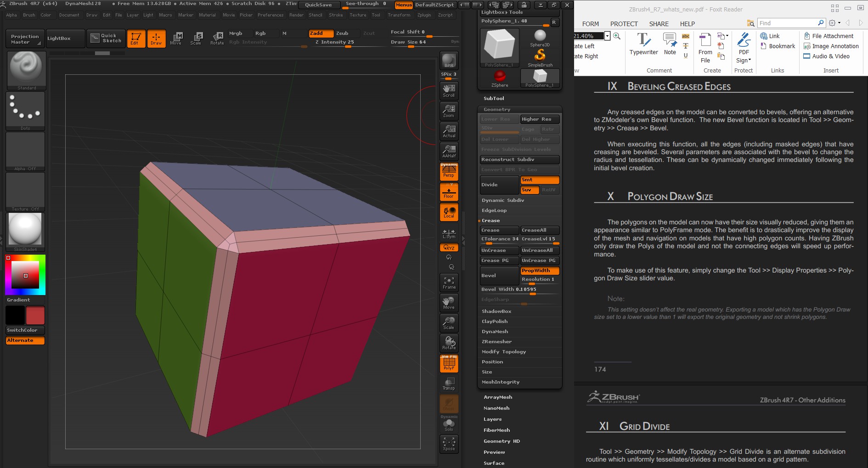
Task: Select the black secondary color swatch
Action: tap(15, 316)
